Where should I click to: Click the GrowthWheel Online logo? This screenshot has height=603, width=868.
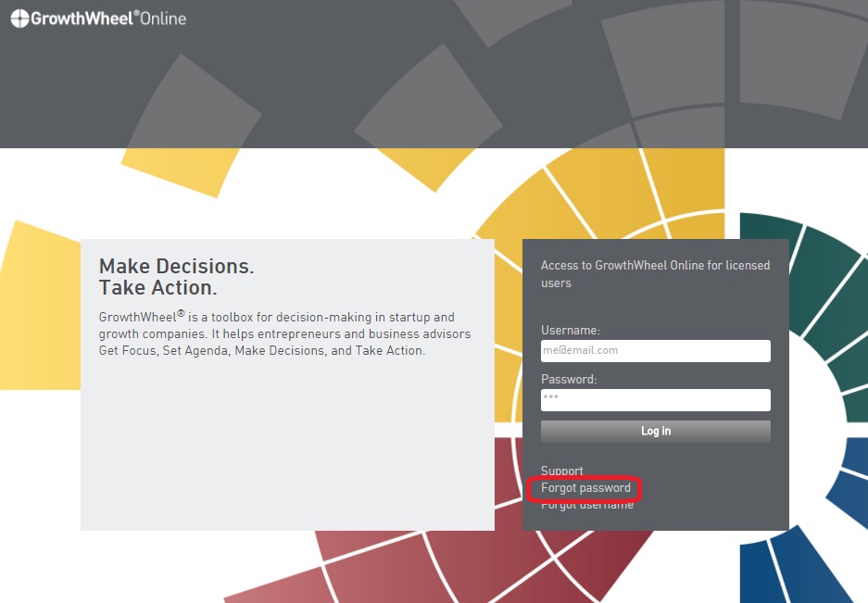click(98, 19)
